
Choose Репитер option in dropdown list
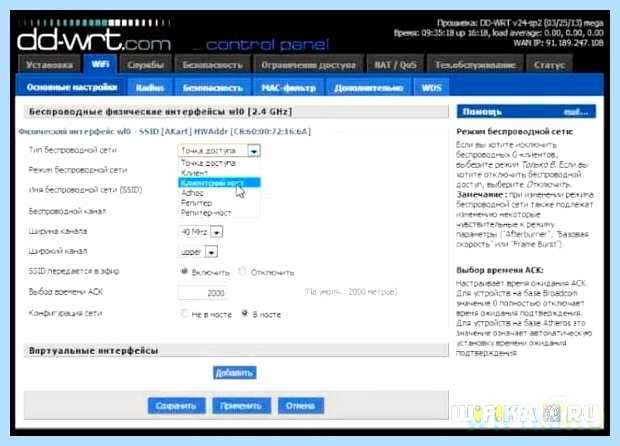click(x=219, y=203)
